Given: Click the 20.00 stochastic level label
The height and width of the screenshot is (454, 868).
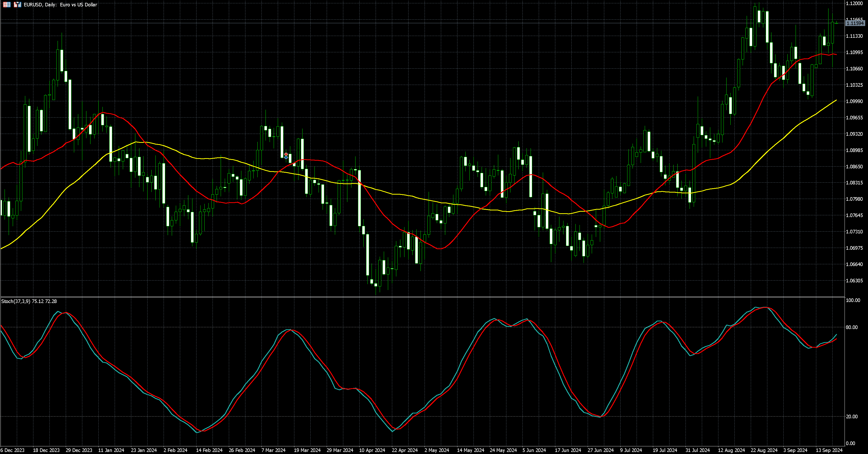Looking at the screenshot, I should click(x=851, y=417).
